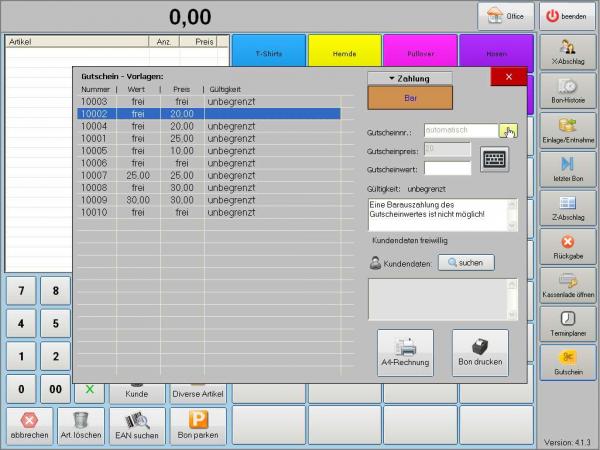Click suchen next to Kundendaten
This screenshot has width=600, height=450.
(465, 263)
